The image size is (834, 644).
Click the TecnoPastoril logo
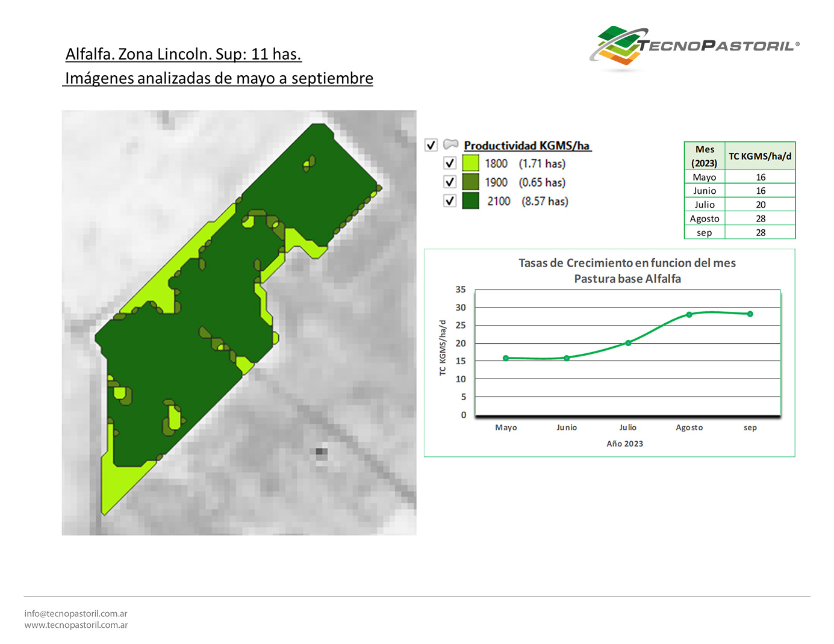pyautogui.click(x=692, y=46)
